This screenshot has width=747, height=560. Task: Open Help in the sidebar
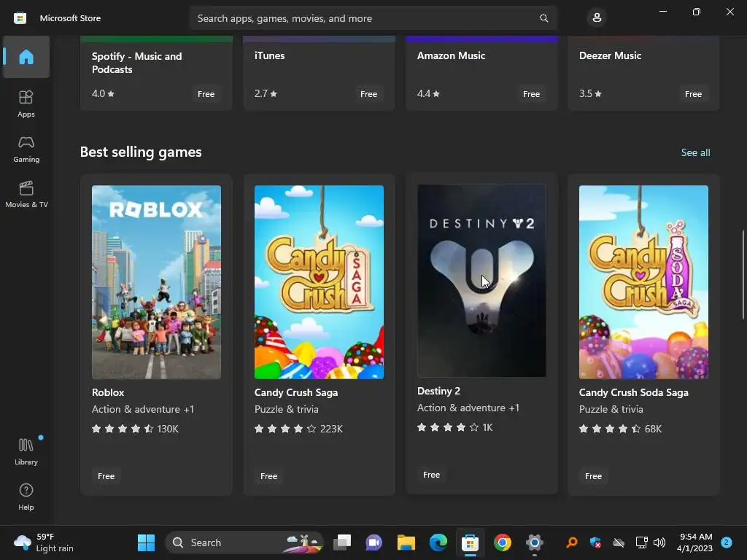point(26,497)
